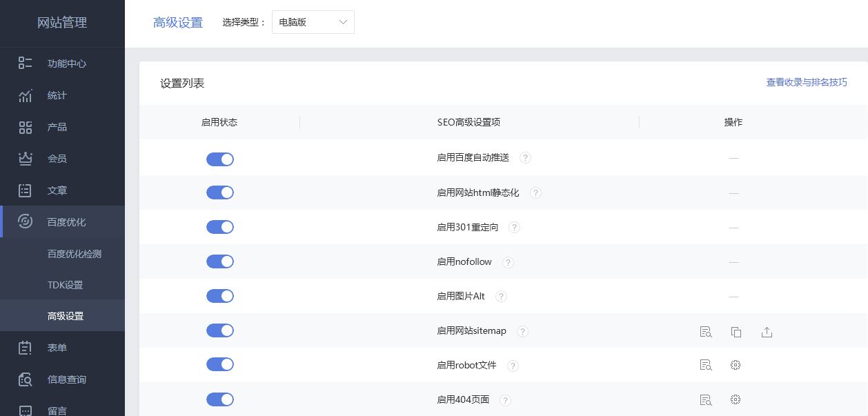
Task: Click the 启用状态 column header
Action: point(219,122)
